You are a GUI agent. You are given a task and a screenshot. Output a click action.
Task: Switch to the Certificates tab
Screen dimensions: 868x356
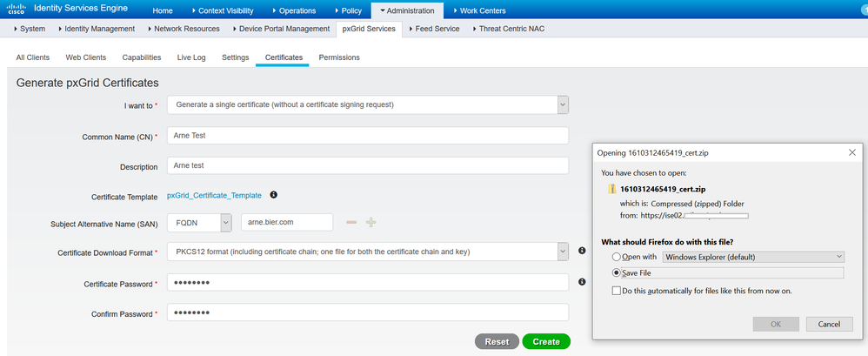(284, 57)
